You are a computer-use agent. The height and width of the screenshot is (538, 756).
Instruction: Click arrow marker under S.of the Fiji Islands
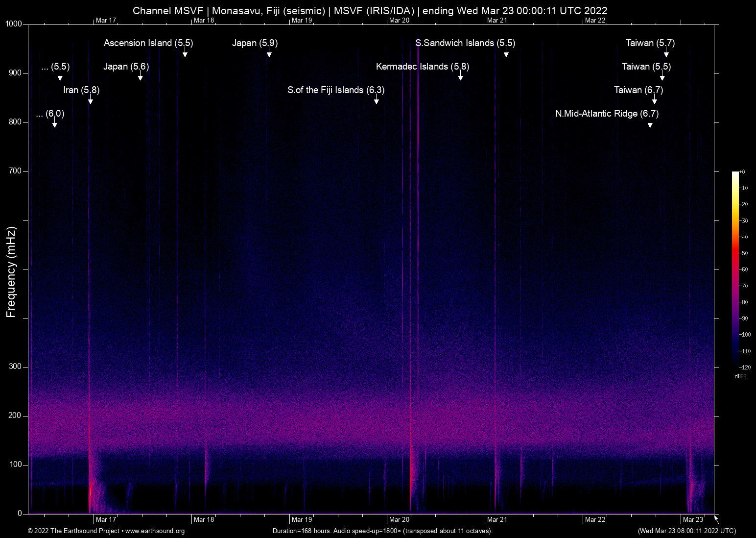[376, 100]
